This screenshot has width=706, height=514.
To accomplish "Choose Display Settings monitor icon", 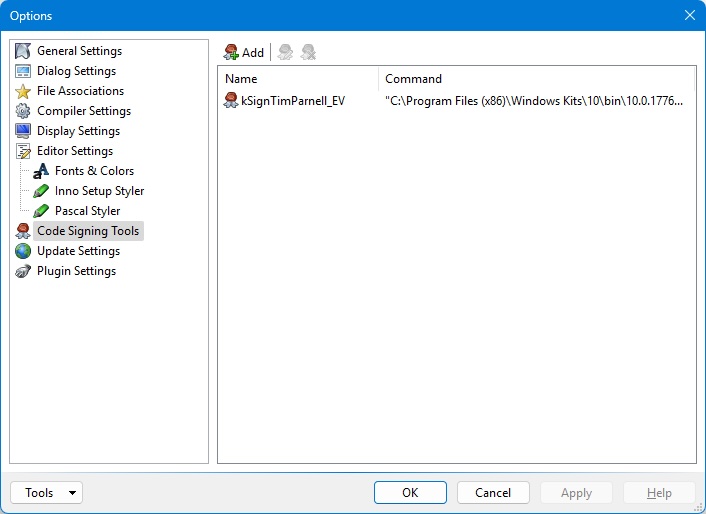I will pyautogui.click(x=23, y=131).
